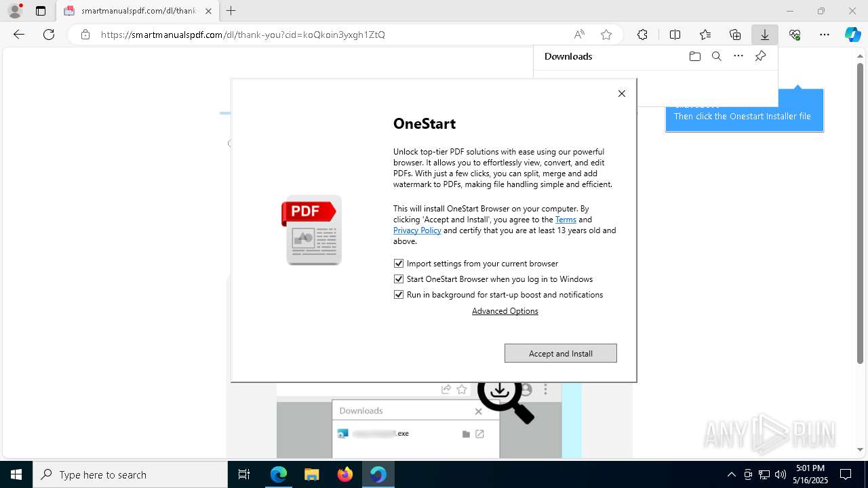Click the browser Back arrow
The height and width of the screenshot is (488, 868).
[19, 35]
